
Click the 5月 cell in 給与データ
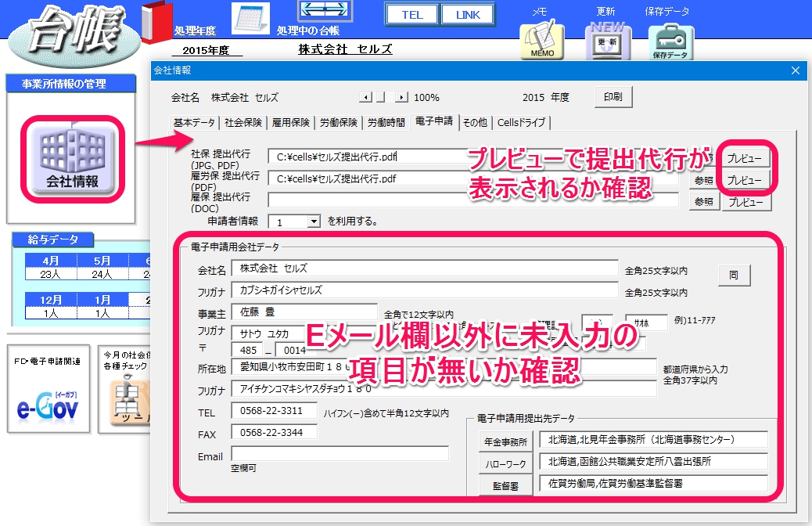[102, 261]
